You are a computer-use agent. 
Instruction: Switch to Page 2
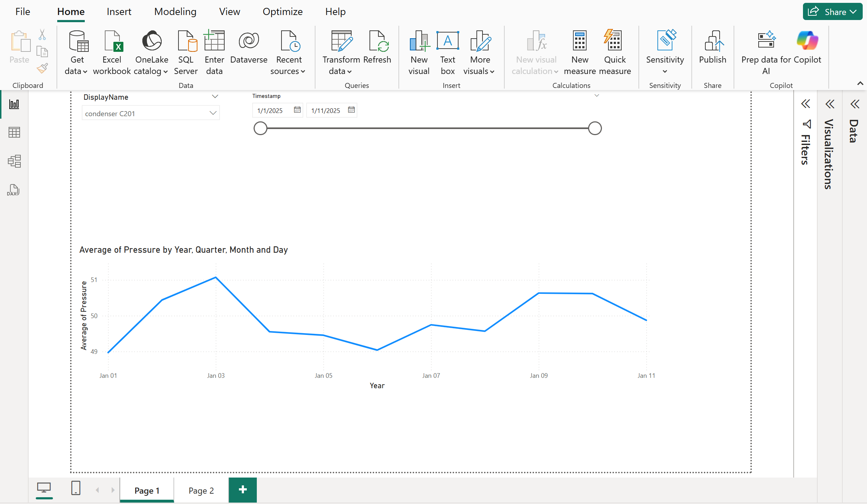[200, 490]
